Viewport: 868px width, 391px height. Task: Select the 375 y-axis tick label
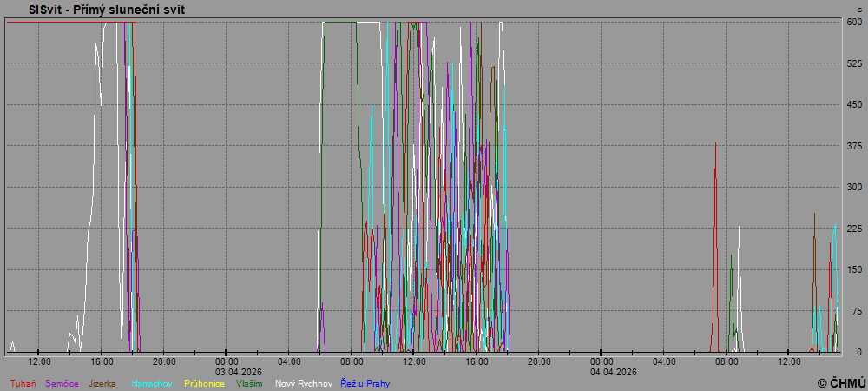tap(854, 146)
